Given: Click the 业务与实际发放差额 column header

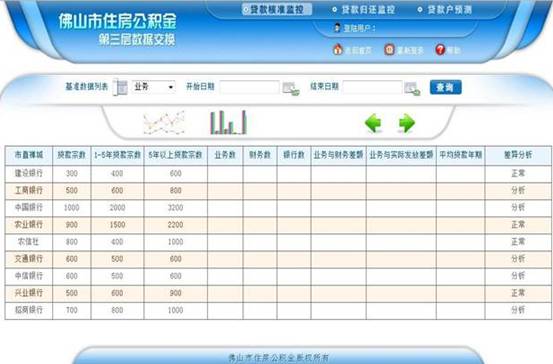Looking at the screenshot, I should [401, 155].
